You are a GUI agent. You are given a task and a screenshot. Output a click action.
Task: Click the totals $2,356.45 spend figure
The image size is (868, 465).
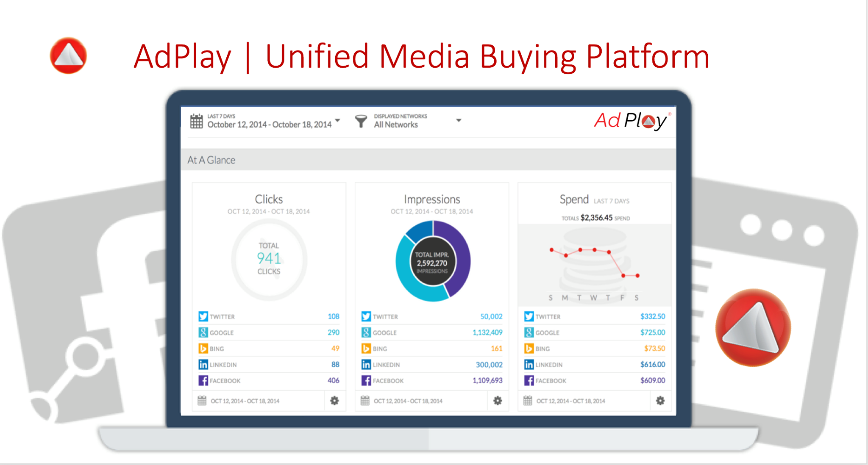[x=596, y=218]
